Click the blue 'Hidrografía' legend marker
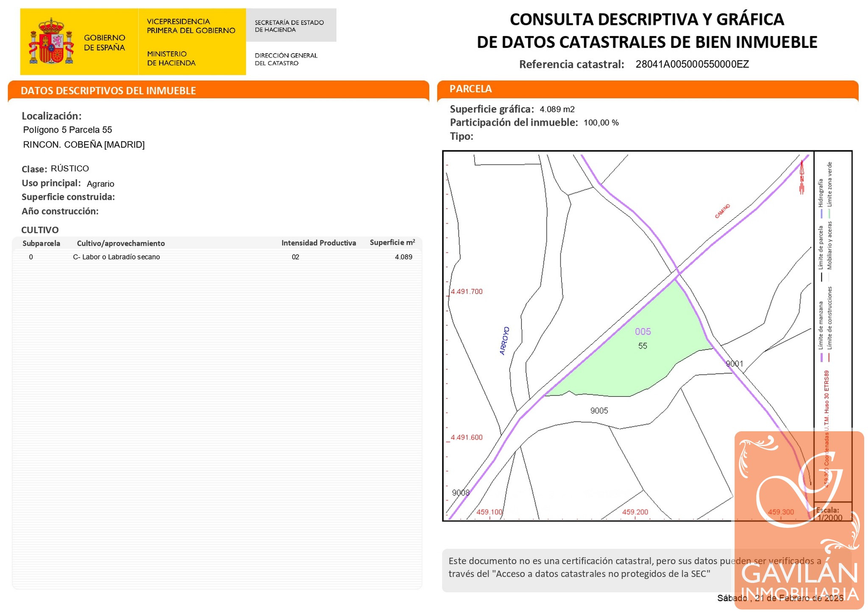 pyautogui.click(x=821, y=213)
